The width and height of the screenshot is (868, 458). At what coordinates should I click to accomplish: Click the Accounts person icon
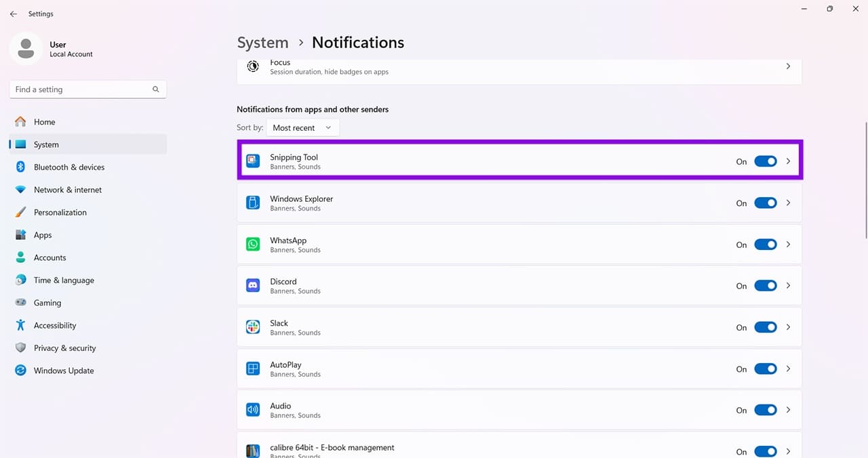click(20, 257)
